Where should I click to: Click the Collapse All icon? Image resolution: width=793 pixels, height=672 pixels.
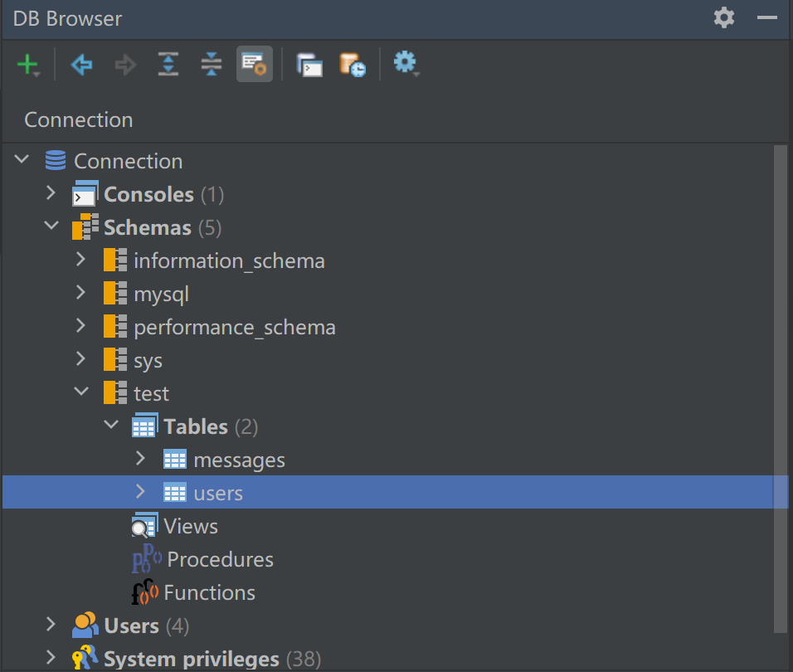(211, 64)
